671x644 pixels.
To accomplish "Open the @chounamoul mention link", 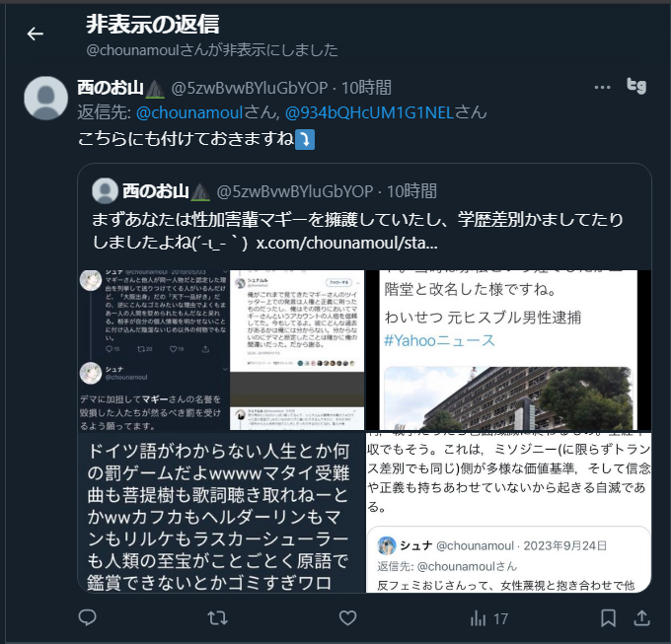I will 189,112.
